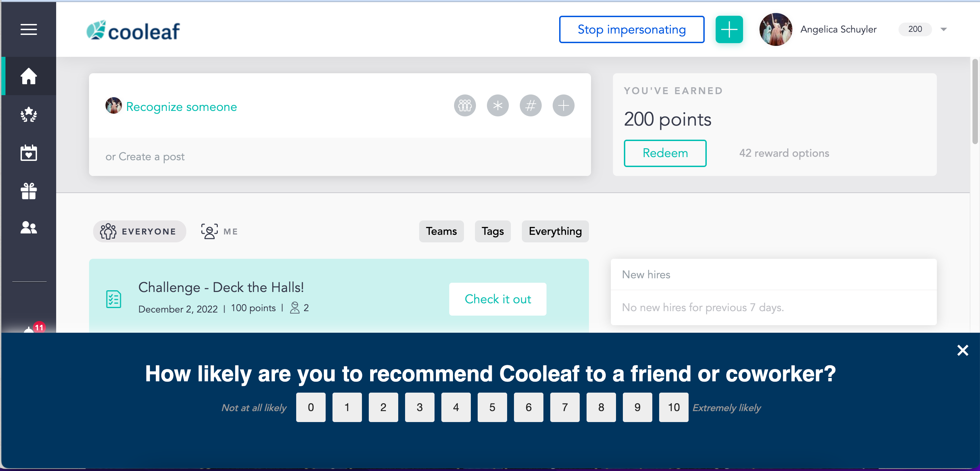Open the people directory sidebar icon

point(28,228)
